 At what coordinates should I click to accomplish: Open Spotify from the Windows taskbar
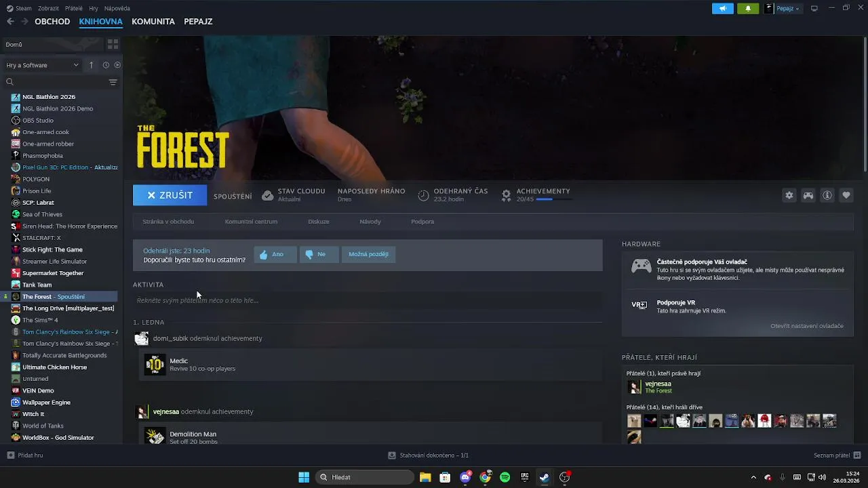pos(505,477)
